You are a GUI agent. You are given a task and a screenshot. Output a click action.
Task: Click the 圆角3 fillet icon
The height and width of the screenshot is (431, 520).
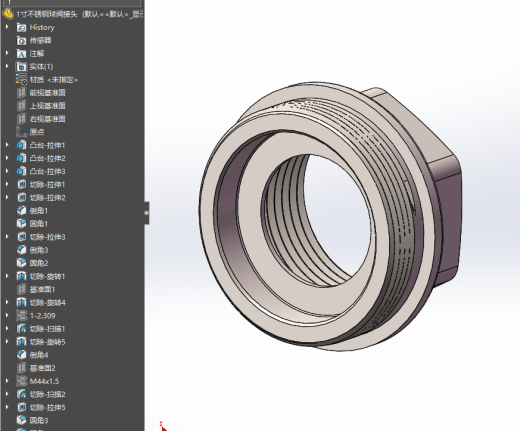pyautogui.click(x=21, y=420)
